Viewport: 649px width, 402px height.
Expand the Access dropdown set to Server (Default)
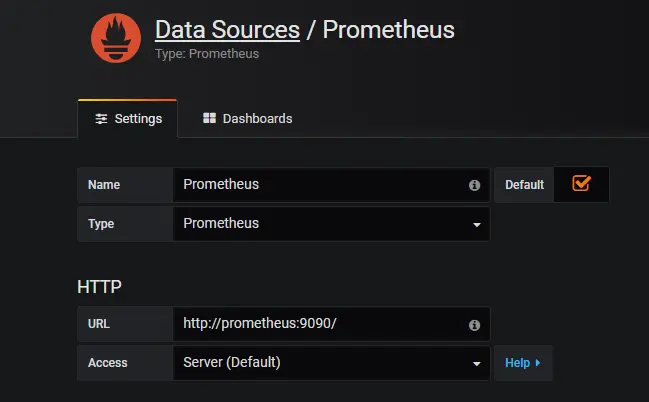tap(330, 362)
